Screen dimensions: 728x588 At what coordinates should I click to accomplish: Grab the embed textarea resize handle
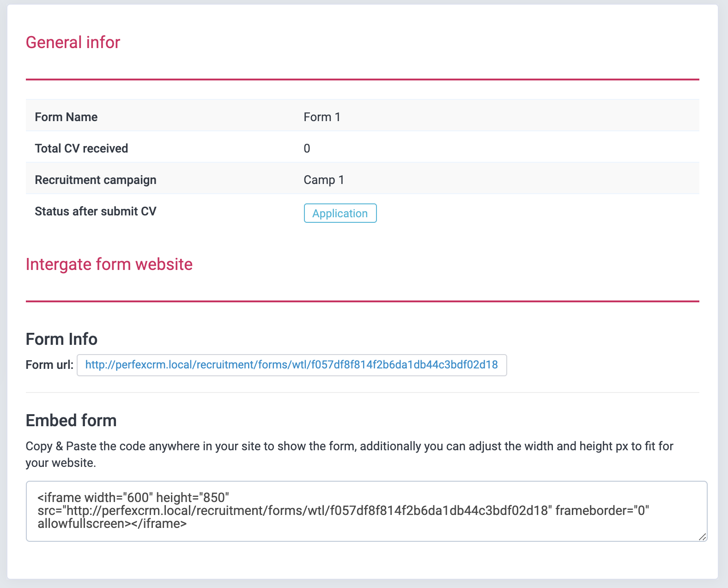702,536
